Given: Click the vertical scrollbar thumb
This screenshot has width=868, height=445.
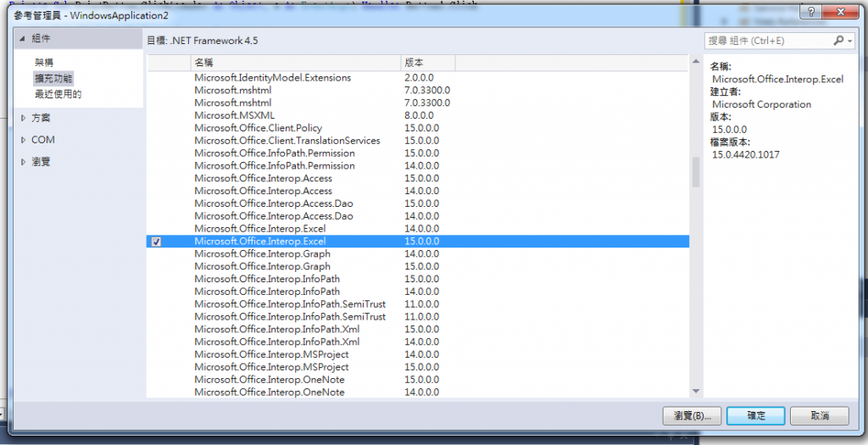Looking at the screenshot, I should tap(696, 173).
